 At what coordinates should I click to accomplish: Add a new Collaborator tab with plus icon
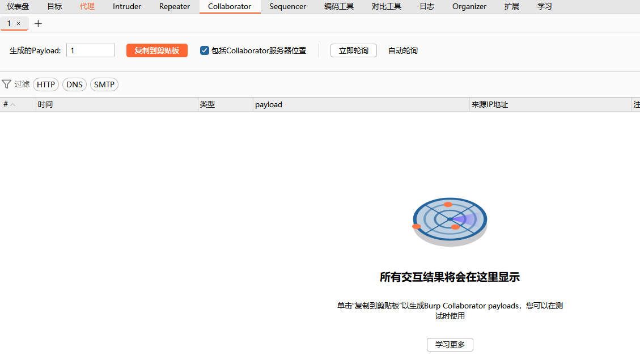click(x=38, y=23)
